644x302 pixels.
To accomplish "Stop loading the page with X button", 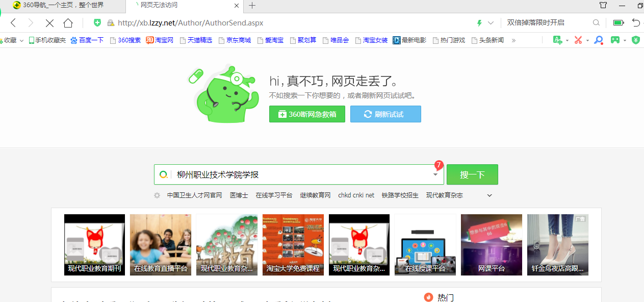I will (x=49, y=23).
